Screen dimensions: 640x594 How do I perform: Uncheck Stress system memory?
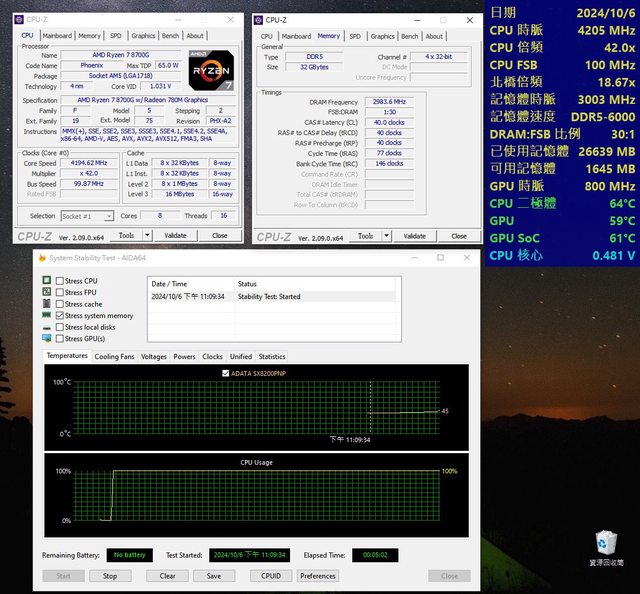coord(58,315)
